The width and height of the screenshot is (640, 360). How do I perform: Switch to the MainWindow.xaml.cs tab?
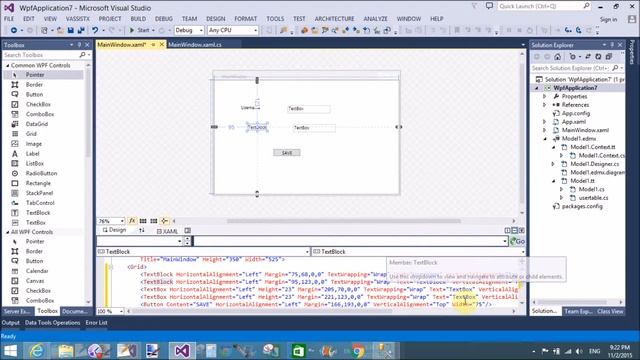tap(195, 45)
